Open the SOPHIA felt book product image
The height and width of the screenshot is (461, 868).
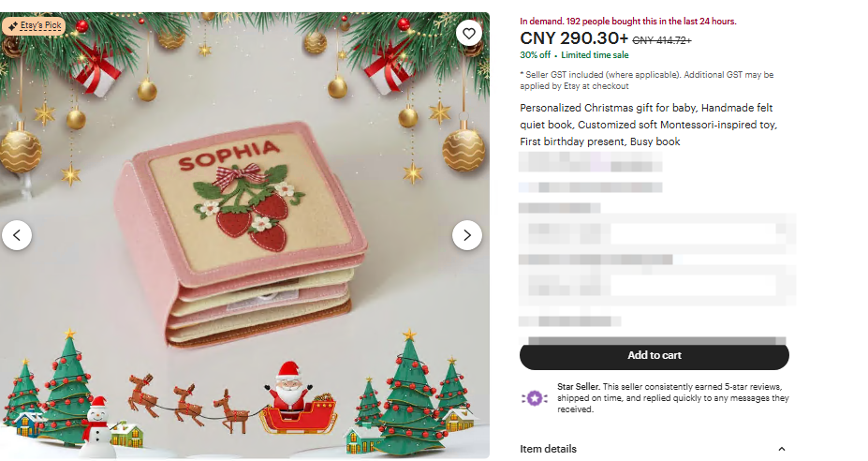point(244,235)
